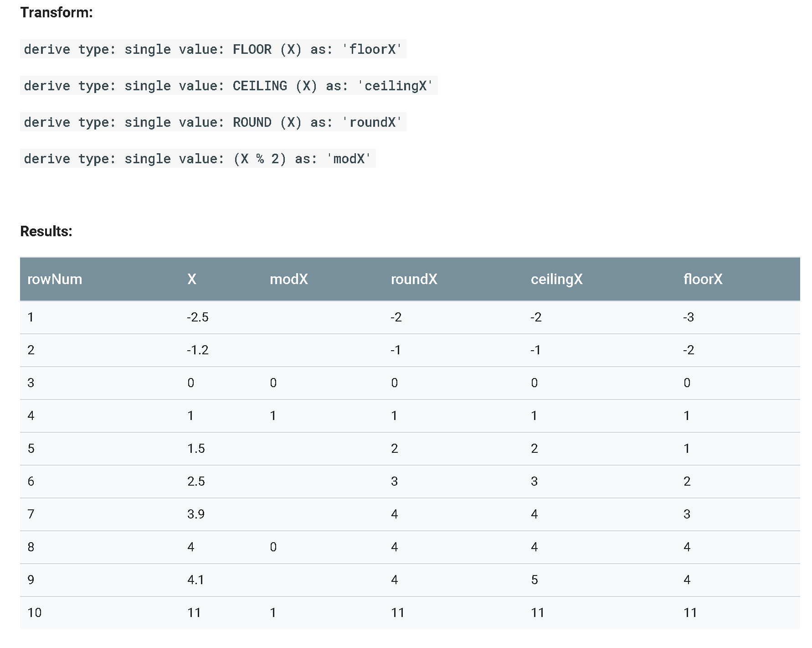
Task: Click the X value -2.5 cell
Action: click(198, 317)
